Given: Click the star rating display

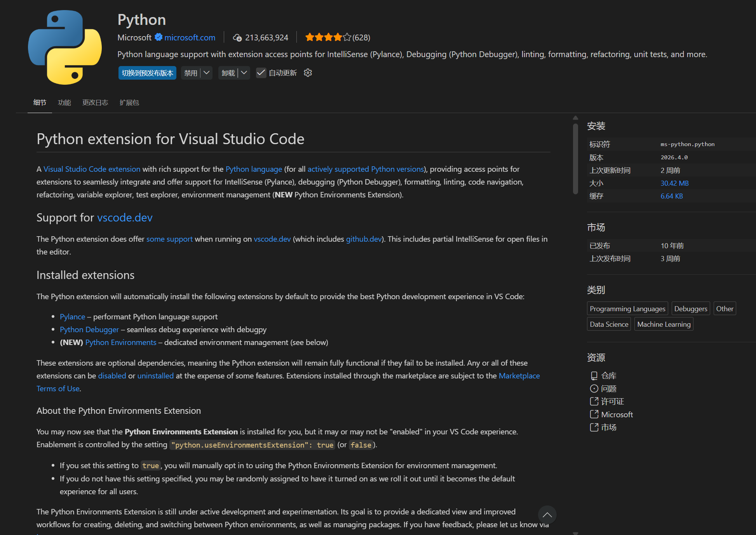Looking at the screenshot, I should tap(328, 37).
